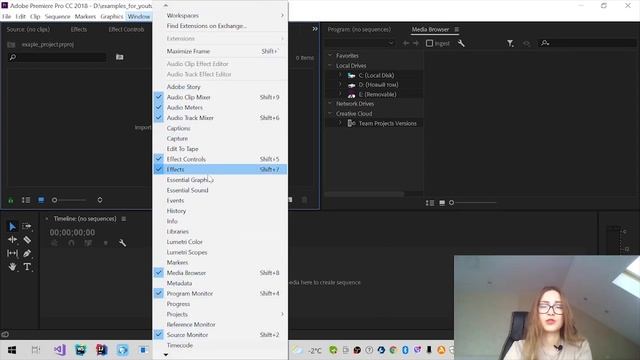
Task: Select the Track Select Forward tool
Action: click(x=27, y=226)
